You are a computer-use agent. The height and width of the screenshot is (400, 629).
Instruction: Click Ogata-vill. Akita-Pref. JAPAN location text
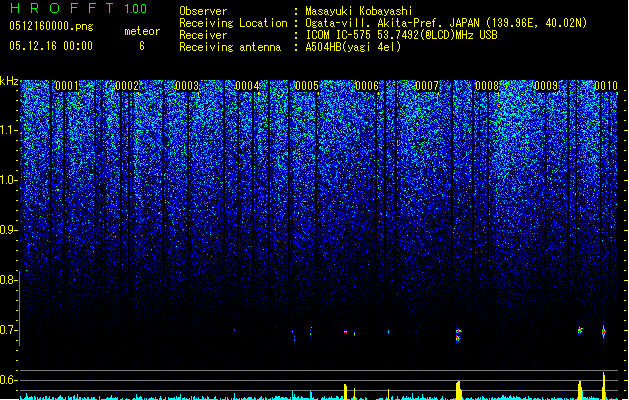[x=446, y=23]
